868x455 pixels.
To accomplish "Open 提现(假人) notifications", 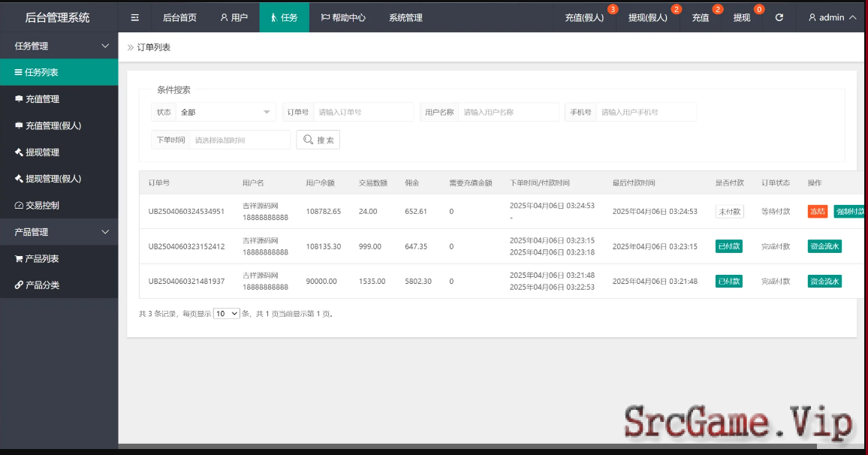I will click(x=648, y=18).
